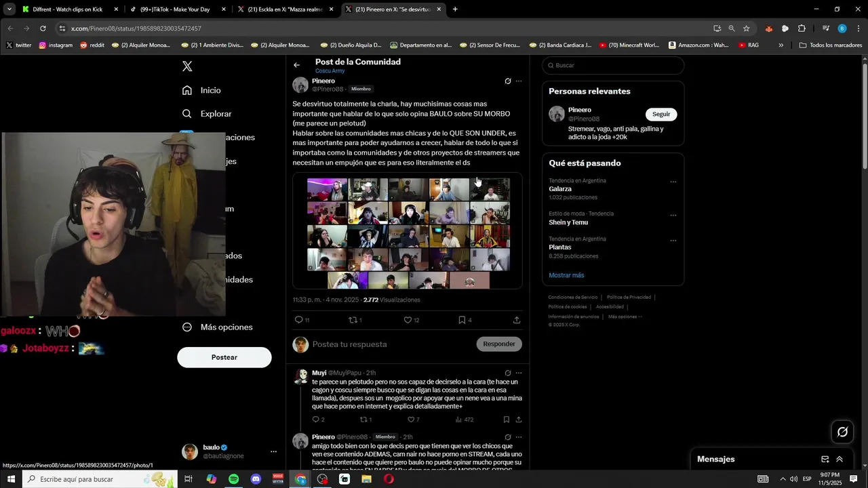Image resolution: width=868 pixels, height=488 pixels.
Task: Open options for the Galarza trend
Action: coord(673,182)
